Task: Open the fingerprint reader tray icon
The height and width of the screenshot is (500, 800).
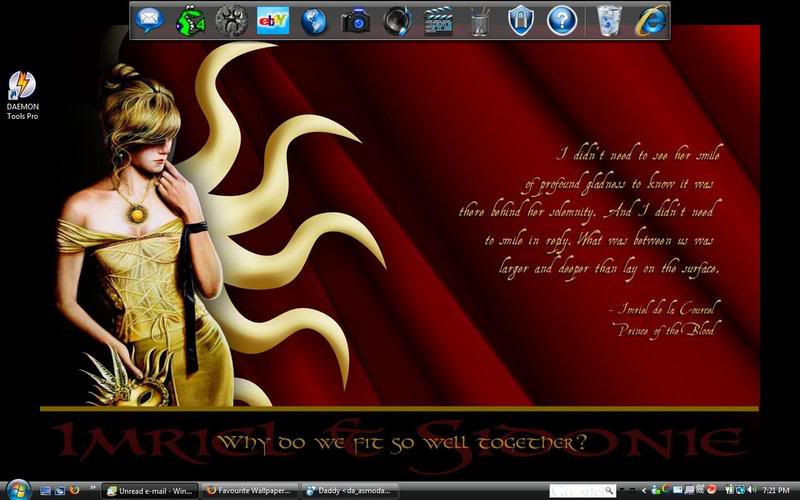Action: tap(699, 490)
